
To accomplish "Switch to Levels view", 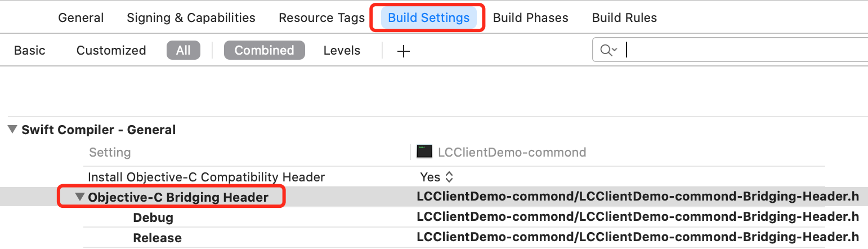I will point(342,50).
